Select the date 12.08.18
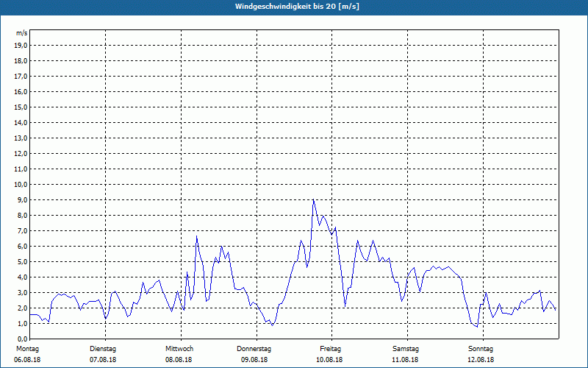The height and width of the screenshot is (368, 588). click(481, 360)
